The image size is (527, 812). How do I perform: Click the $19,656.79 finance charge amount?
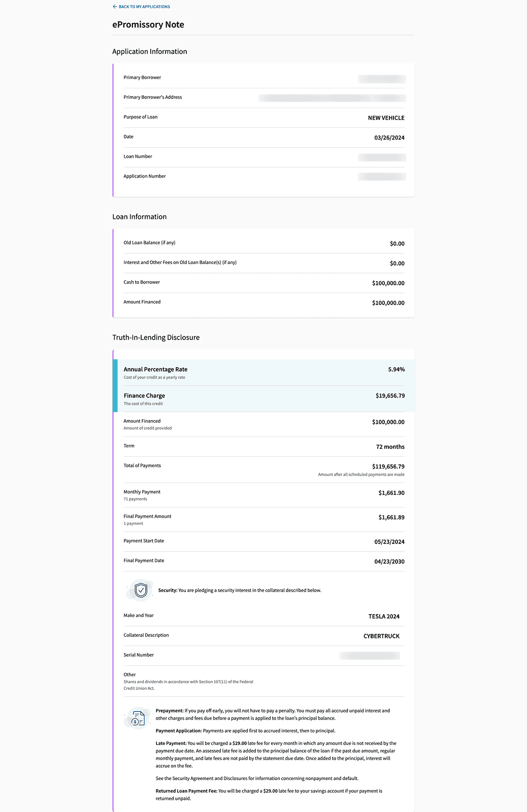click(390, 396)
